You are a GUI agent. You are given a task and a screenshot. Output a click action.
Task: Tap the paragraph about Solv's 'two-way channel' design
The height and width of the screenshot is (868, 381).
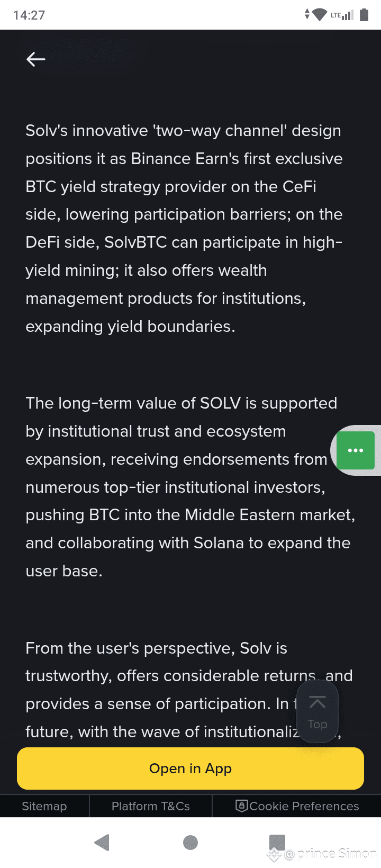pos(184,228)
